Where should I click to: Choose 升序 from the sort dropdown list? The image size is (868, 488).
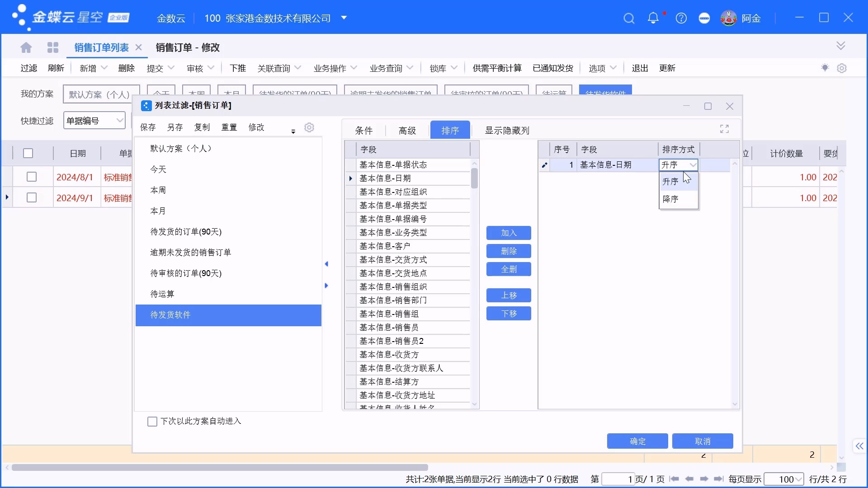point(679,182)
